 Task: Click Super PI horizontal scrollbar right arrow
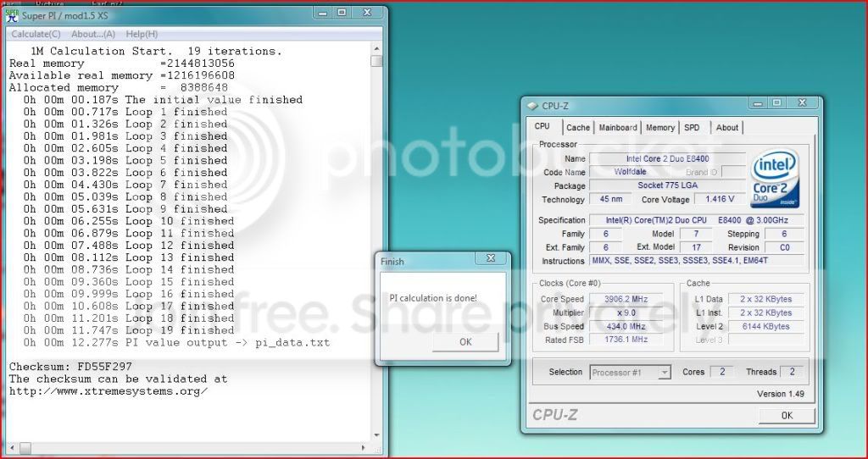click(364, 447)
